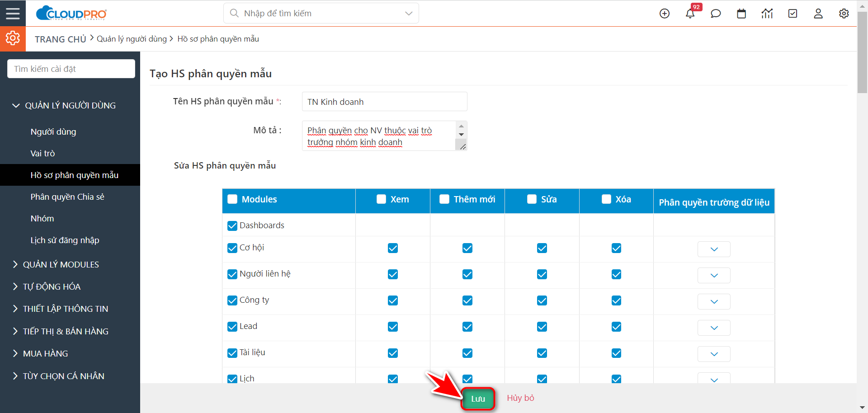This screenshot has height=413, width=868.
Task: Collapse QUẢN LÝ NGƯỜI DÙNG section
Action: [x=70, y=105]
